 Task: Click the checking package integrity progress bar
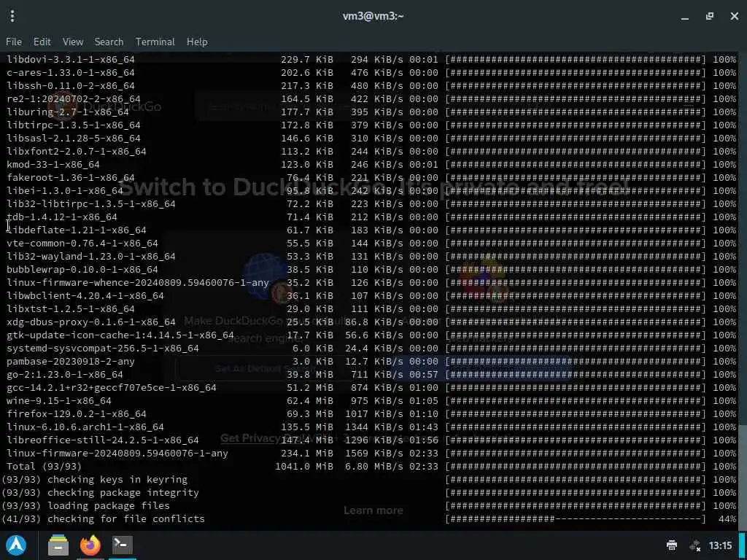pos(576,492)
